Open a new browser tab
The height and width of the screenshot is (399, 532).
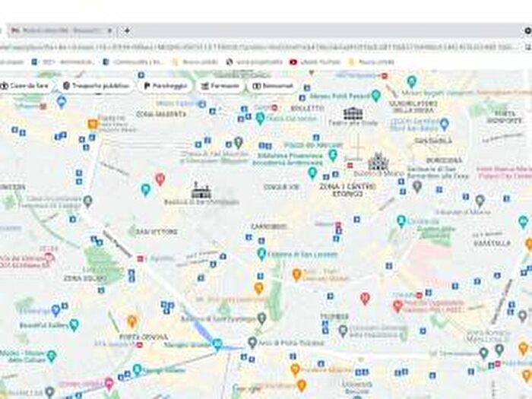tap(127, 30)
